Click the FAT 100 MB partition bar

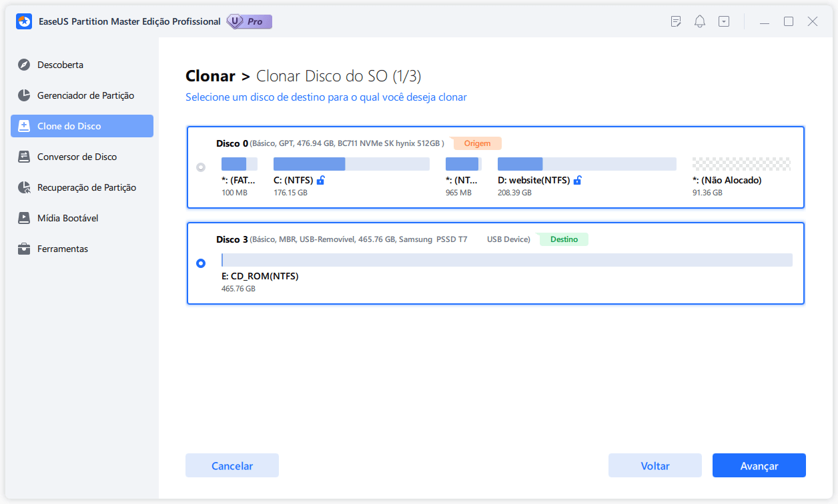click(240, 164)
